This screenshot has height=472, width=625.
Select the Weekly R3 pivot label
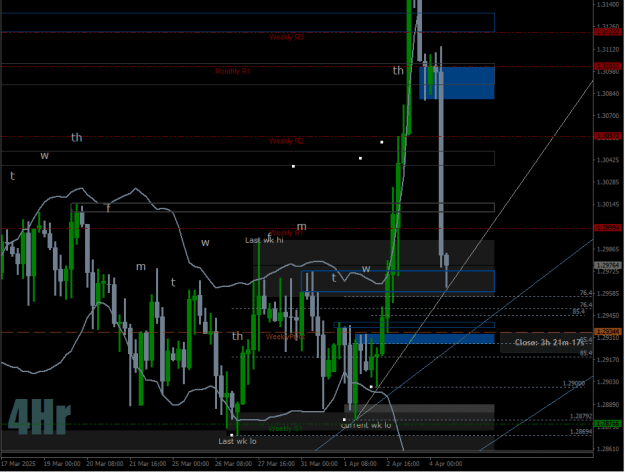click(x=286, y=37)
